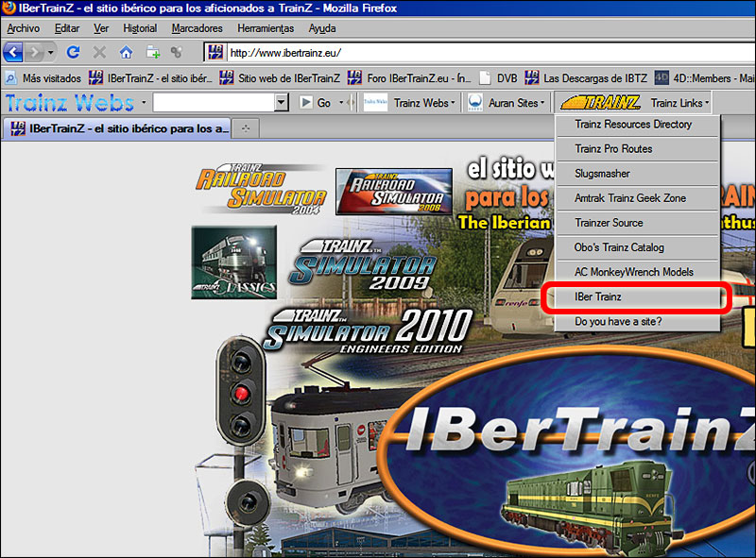Click the Trainz Railroad Simulator 2006 banner
The width and height of the screenshot is (756, 558).
[394, 192]
